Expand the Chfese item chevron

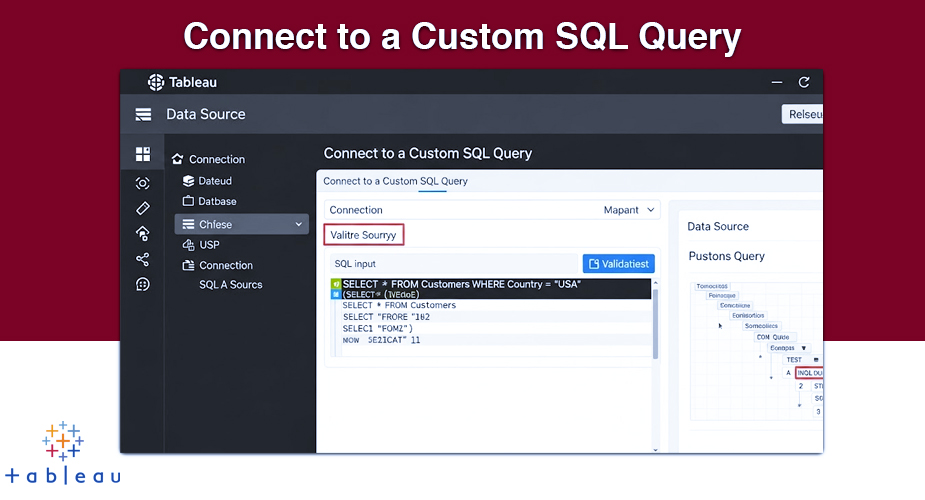point(299,224)
